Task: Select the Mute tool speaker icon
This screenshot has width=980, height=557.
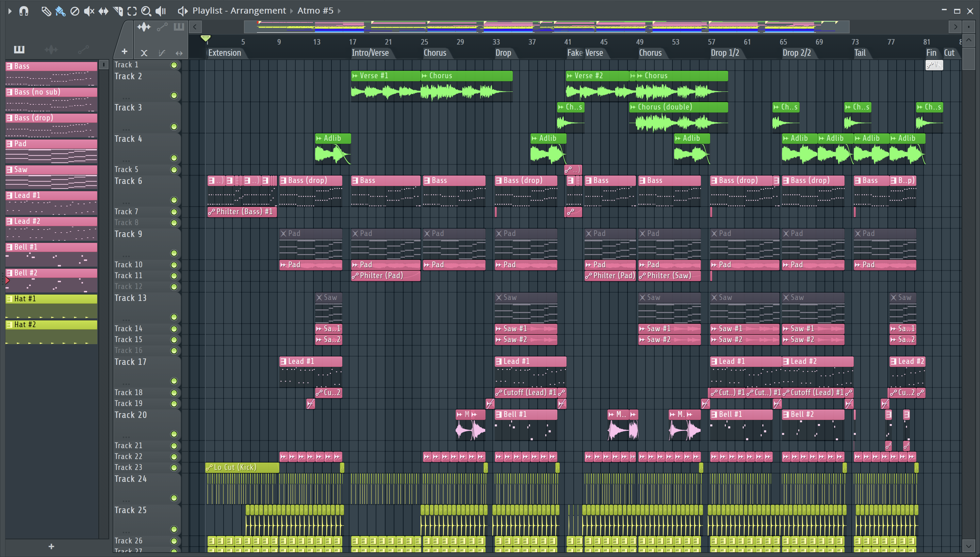Action: point(89,11)
